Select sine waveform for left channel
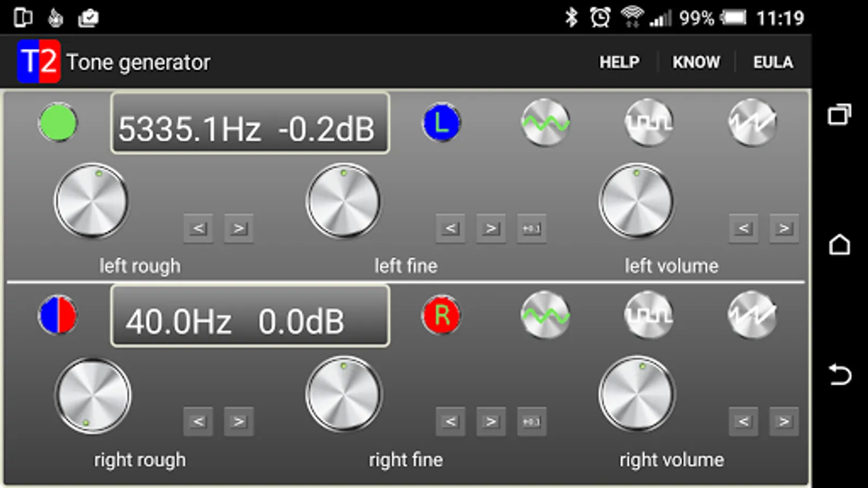868x488 pixels. [x=545, y=123]
